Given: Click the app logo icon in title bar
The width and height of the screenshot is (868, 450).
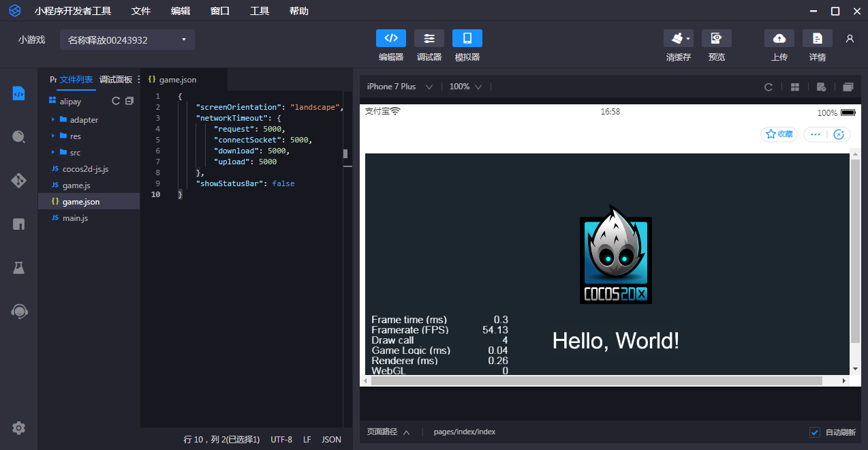Looking at the screenshot, I should click(x=14, y=11).
